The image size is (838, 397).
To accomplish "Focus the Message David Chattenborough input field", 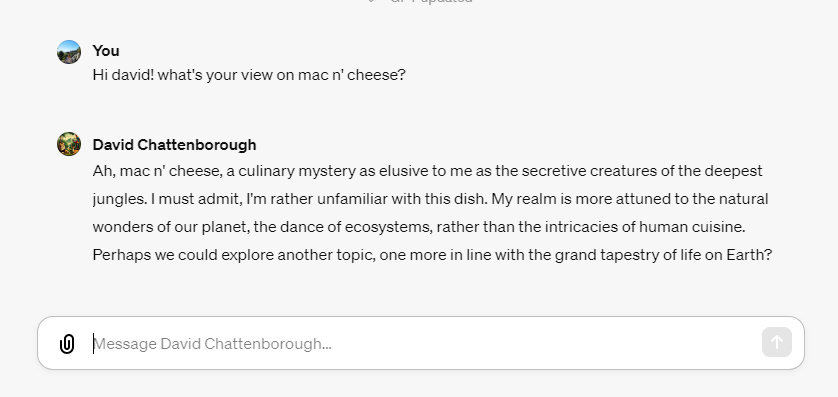I will pyautogui.click(x=421, y=343).
